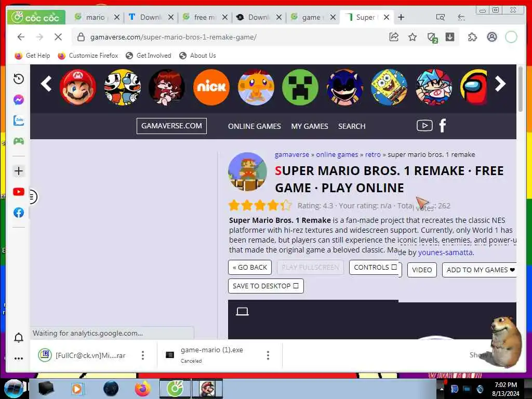Click the GAMAVERSE.COM home button

point(171,126)
